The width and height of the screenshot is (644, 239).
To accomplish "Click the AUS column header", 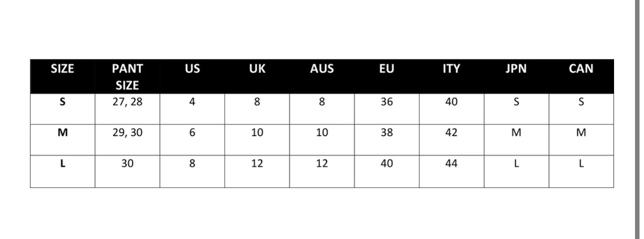I will (x=322, y=69).
